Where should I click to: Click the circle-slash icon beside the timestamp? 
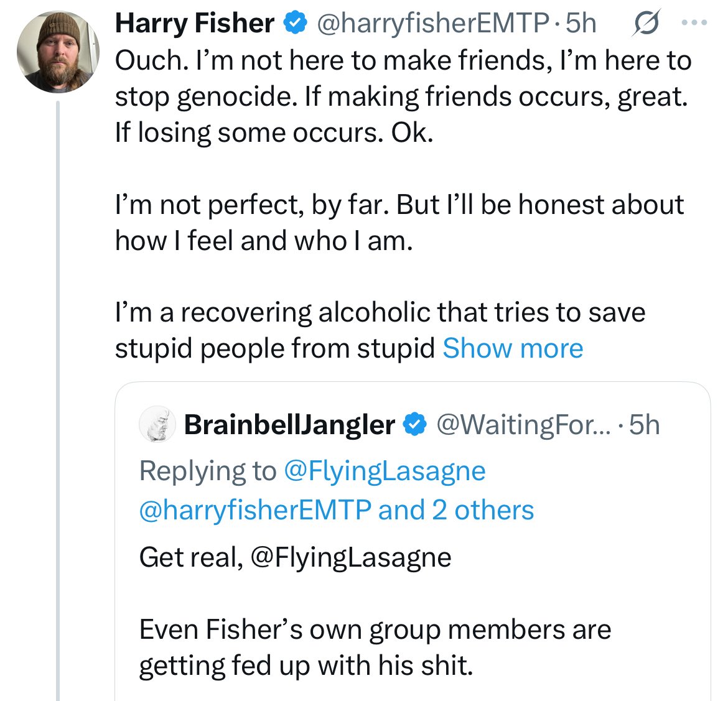pyautogui.click(x=646, y=25)
